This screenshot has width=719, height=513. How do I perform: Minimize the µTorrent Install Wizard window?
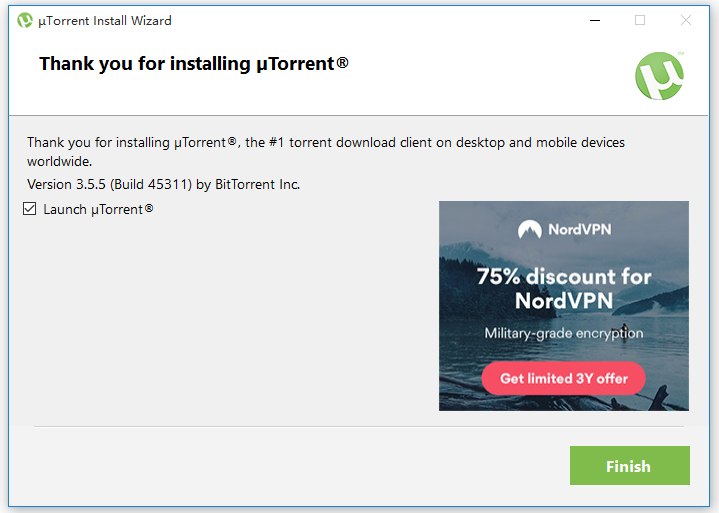point(595,20)
